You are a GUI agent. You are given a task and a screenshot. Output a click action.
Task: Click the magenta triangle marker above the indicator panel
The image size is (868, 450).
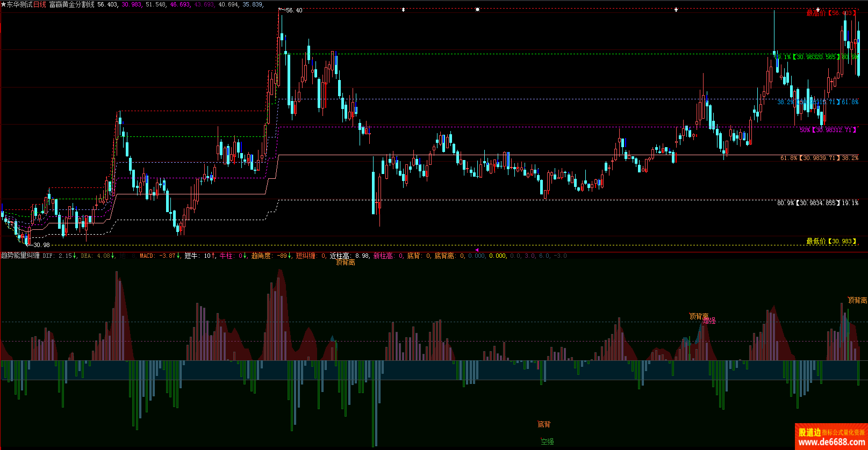(477, 250)
